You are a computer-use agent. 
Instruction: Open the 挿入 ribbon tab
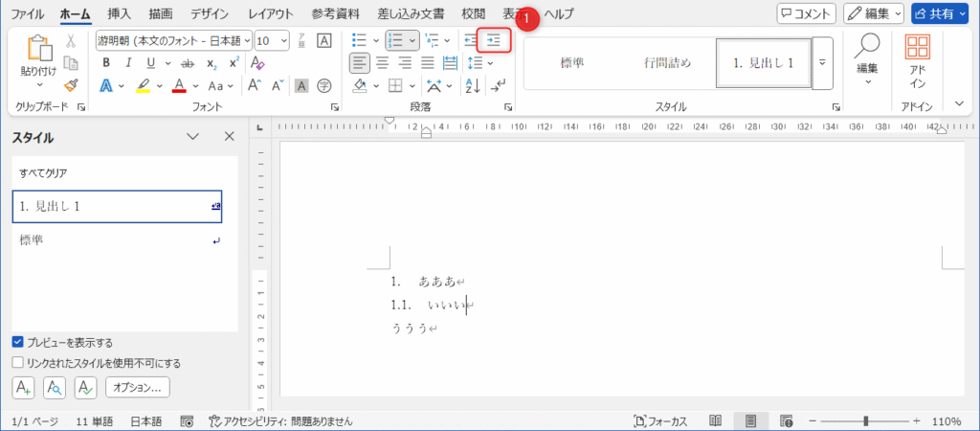pos(120,13)
